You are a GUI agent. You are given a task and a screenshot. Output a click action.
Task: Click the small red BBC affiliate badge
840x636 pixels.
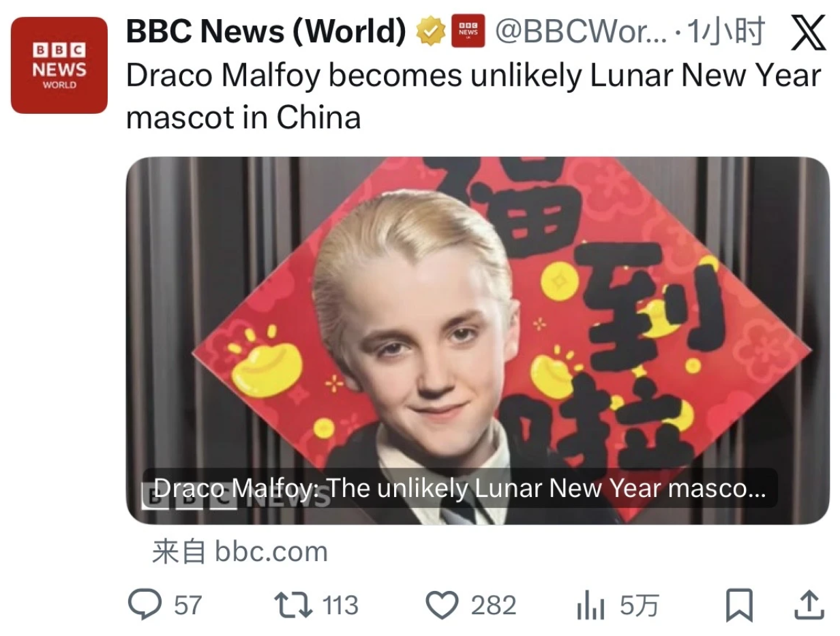click(x=468, y=31)
